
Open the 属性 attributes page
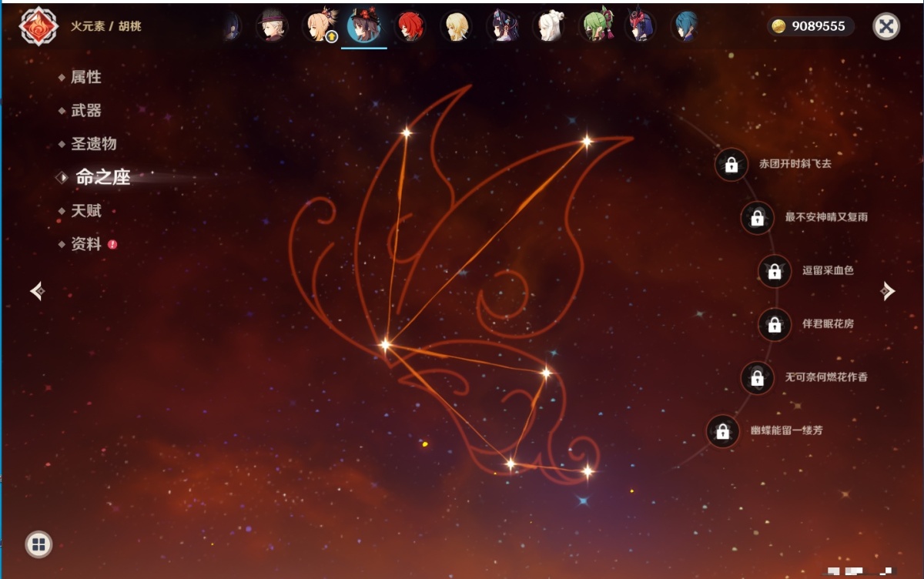(x=86, y=77)
